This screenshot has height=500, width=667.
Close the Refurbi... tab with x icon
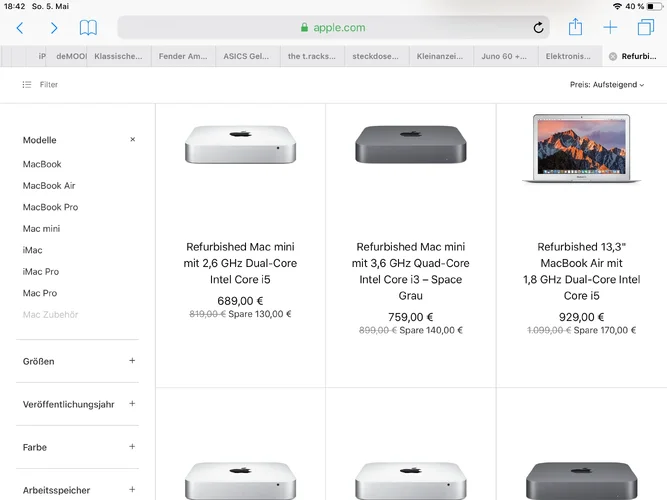(x=613, y=56)
